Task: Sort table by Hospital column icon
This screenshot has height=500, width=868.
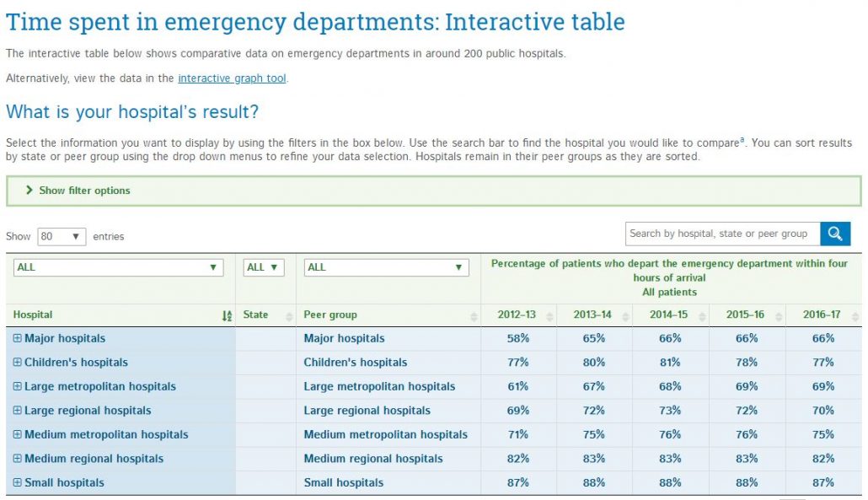Action: click(x=226, y=315)
